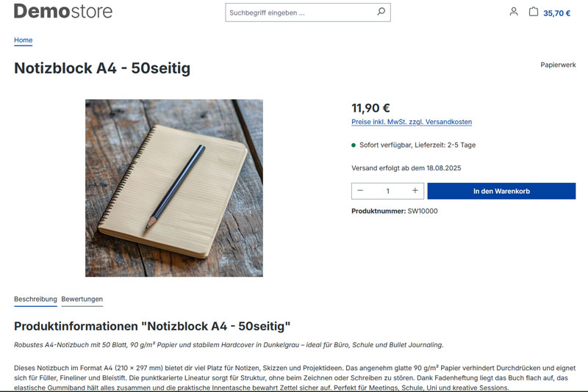Click the cart total 35,70 €

[557, 13]
